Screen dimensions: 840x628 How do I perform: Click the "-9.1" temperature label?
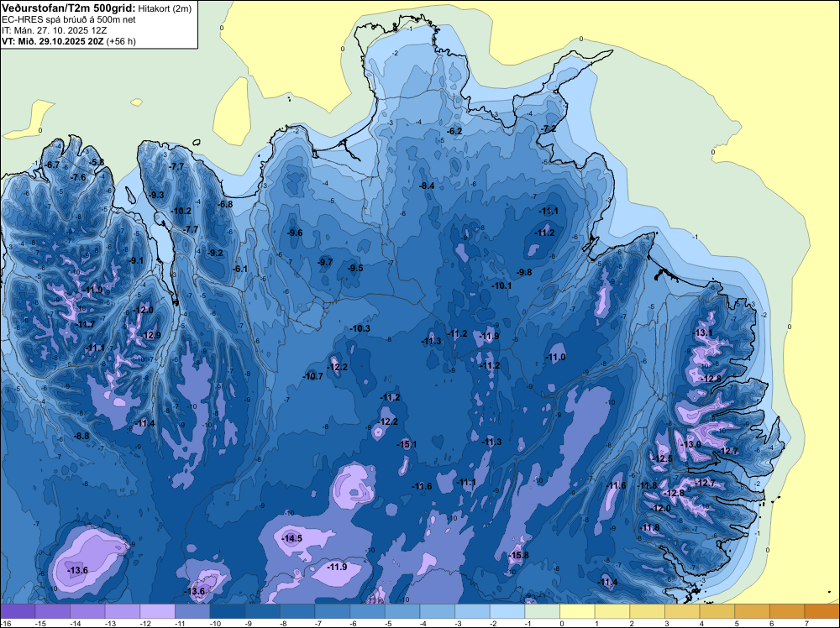136,261
